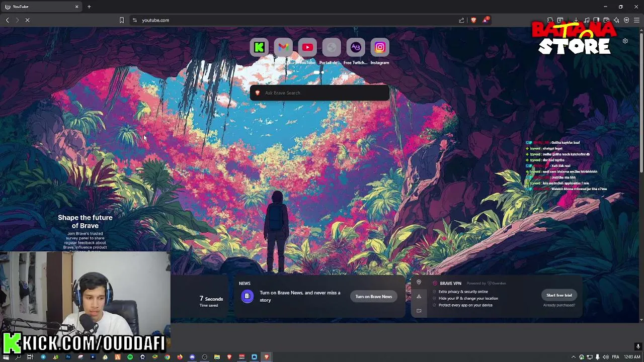Screen dimensions: 644x362
Task: Open the Portail shortcut tile
Action: pos(332,48)
